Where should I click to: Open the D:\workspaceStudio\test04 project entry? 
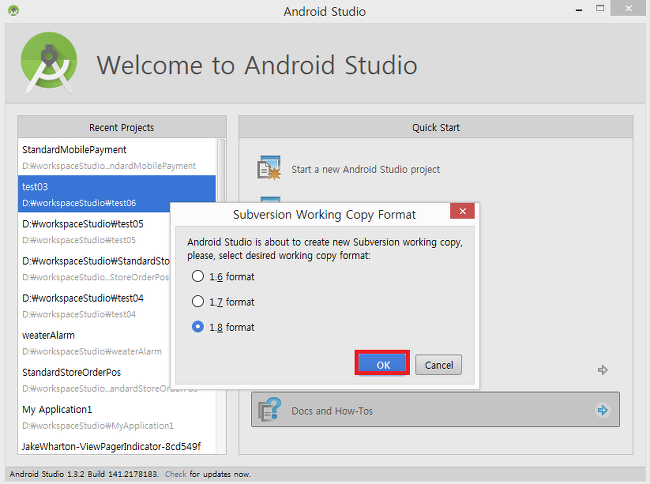pyautogui.click(x=95, y=305)
